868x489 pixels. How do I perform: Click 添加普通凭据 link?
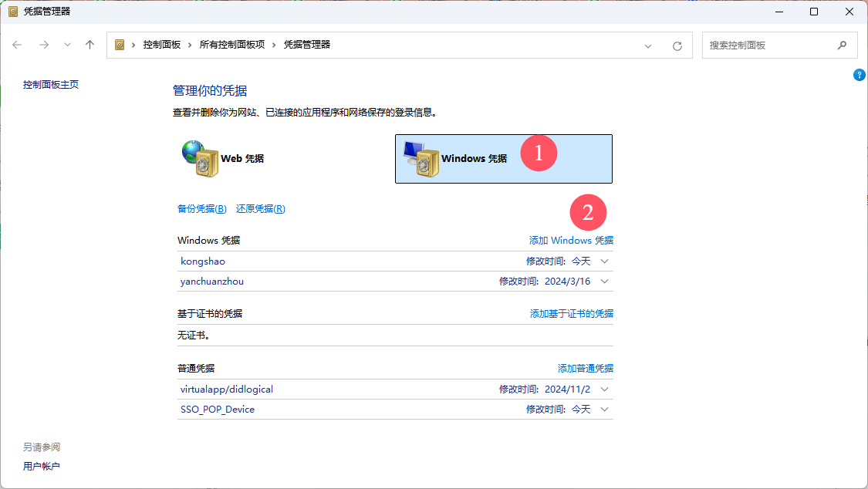pyautogui.click(x=585, y=369)
